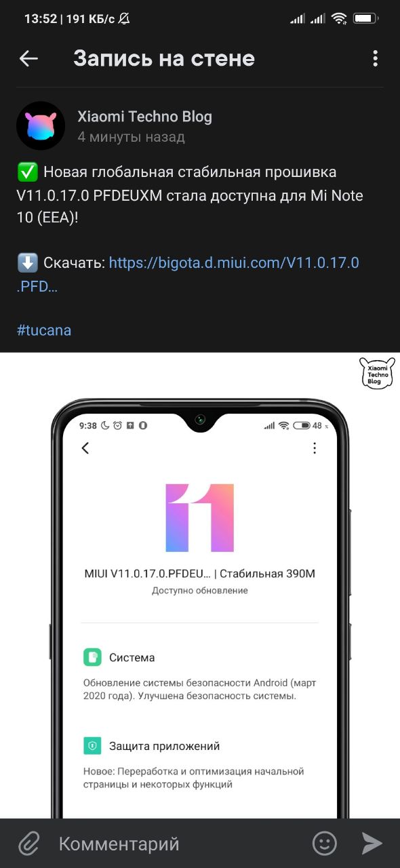Open the Xiaomi Techno Blog community name
The height and width of the screenshot is (868, 400).
point(144,117)
